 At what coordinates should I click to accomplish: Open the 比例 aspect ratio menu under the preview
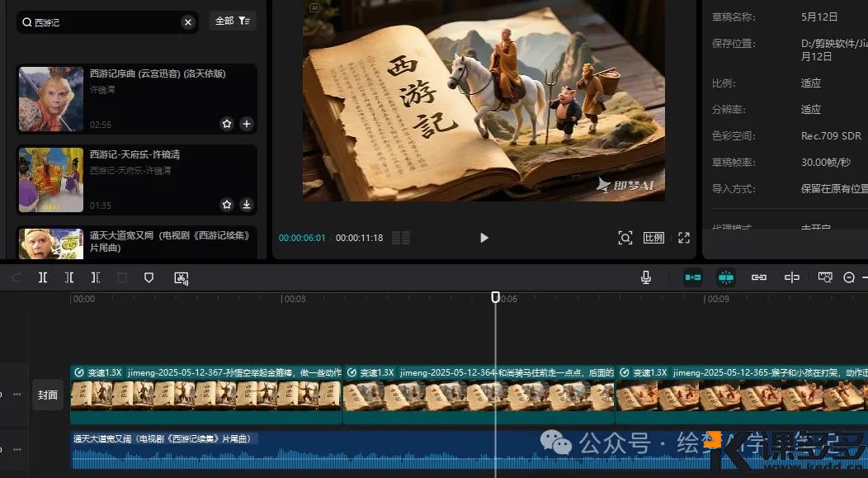coord(653,237)
